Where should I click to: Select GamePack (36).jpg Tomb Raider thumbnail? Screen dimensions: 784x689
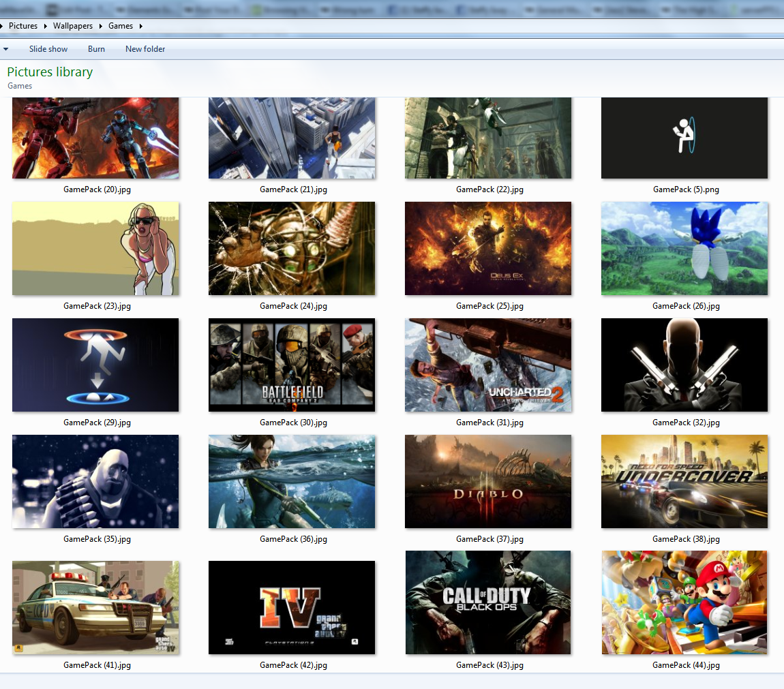tap(292, 482)
